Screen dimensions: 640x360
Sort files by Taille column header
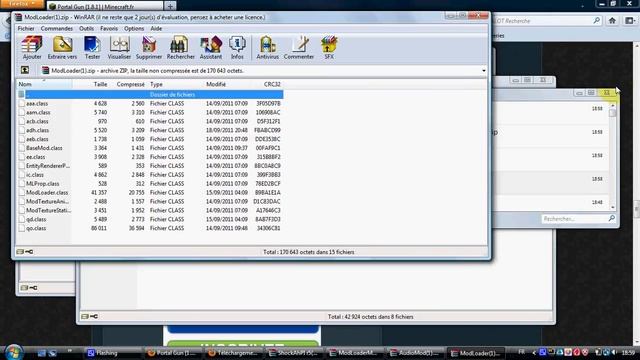point(91,84)
